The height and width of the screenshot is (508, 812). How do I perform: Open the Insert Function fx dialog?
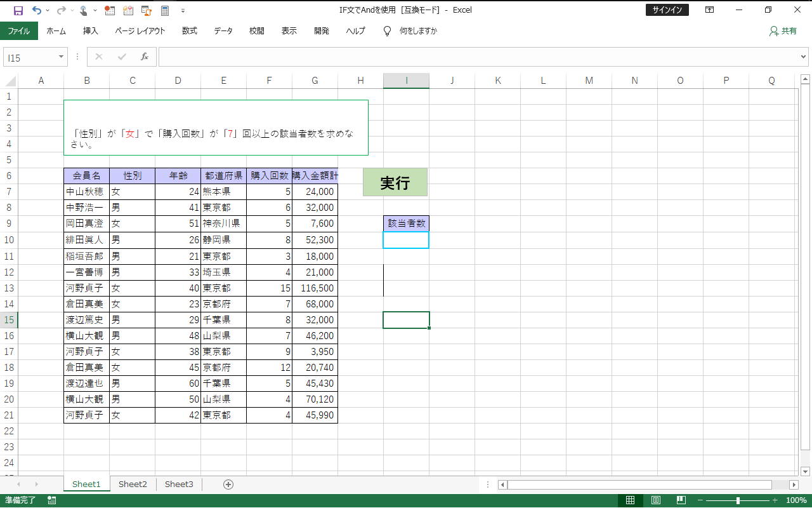tap(145, 57)
